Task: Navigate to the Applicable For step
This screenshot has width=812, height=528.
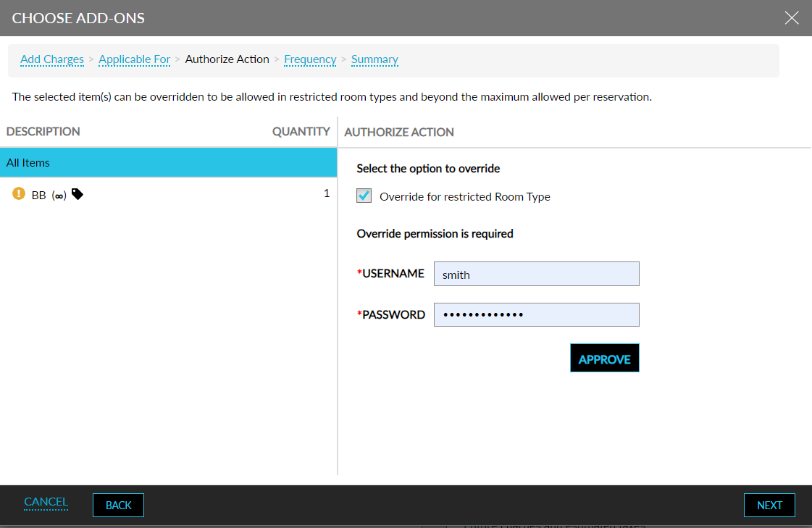Action: (134, 59)
